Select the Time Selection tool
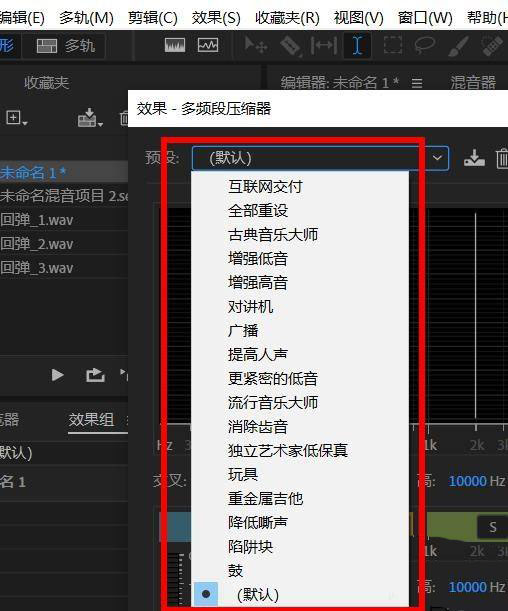The height and width of the screenshot is (611, 508). 357,46
